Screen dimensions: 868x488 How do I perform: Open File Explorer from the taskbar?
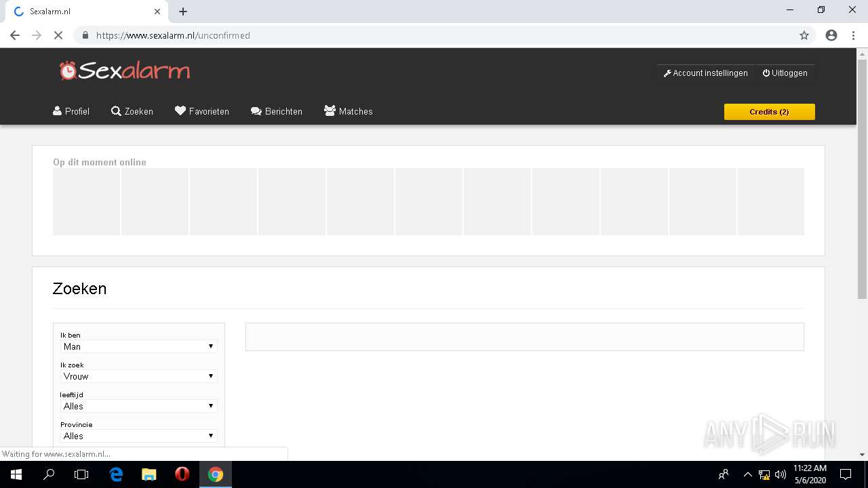(x=149, y=474)
